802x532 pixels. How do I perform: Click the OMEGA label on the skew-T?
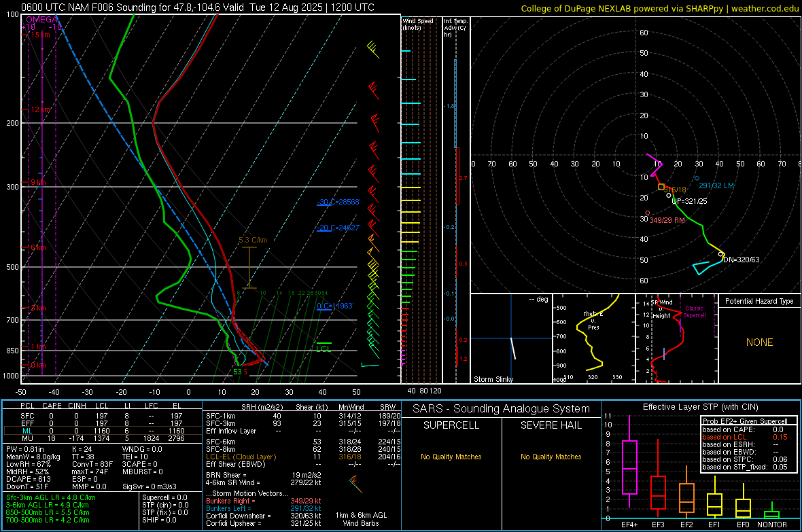tap(42, 20)
